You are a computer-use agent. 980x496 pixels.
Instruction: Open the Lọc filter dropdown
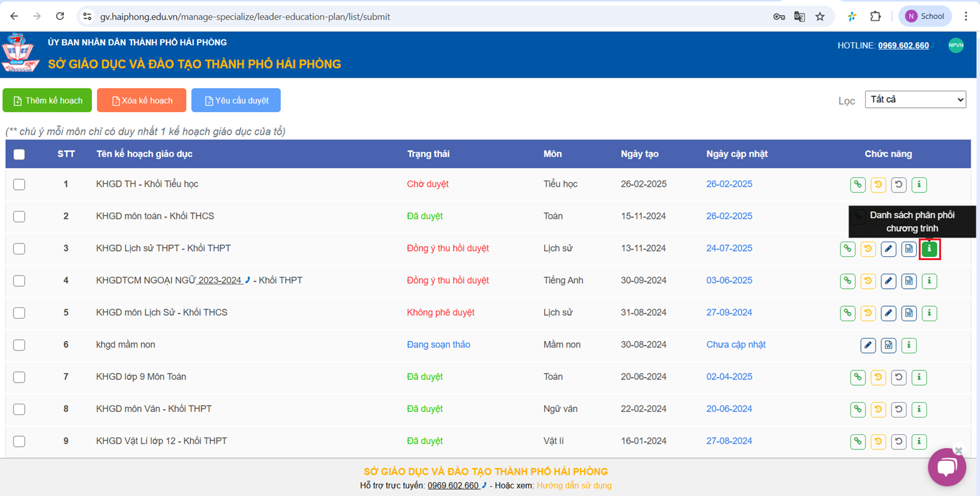coord(915,100)
